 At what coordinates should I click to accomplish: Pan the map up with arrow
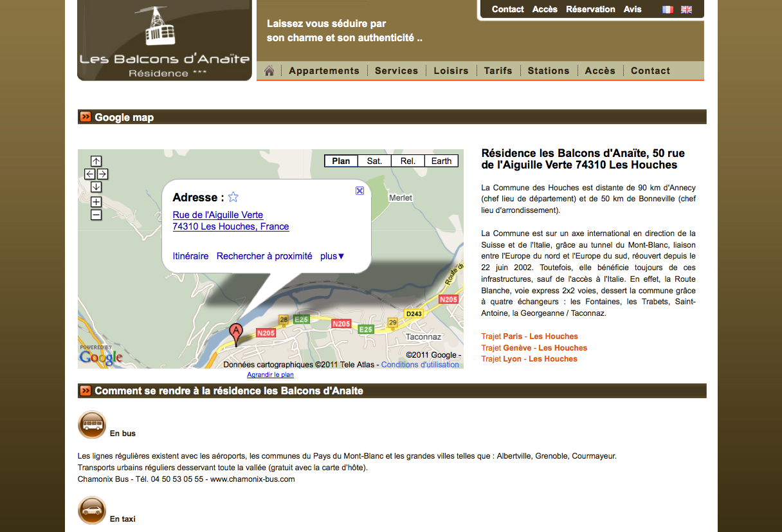tap(96, 161)
